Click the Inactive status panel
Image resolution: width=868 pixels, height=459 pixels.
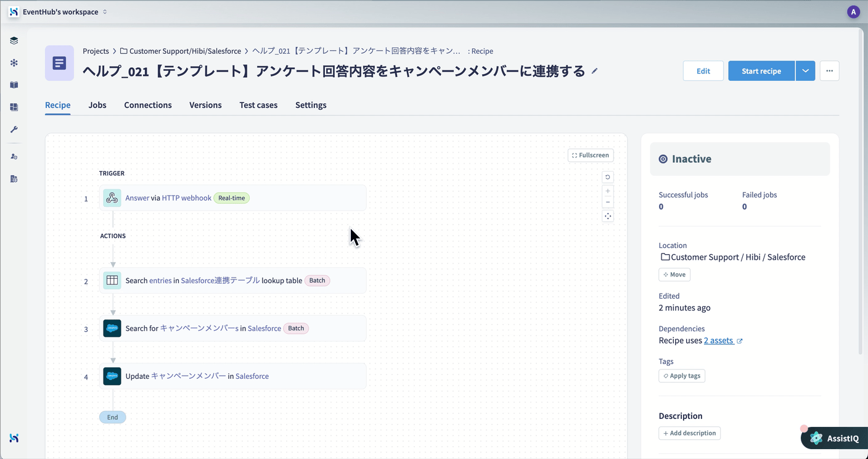[x=740, y=159]
